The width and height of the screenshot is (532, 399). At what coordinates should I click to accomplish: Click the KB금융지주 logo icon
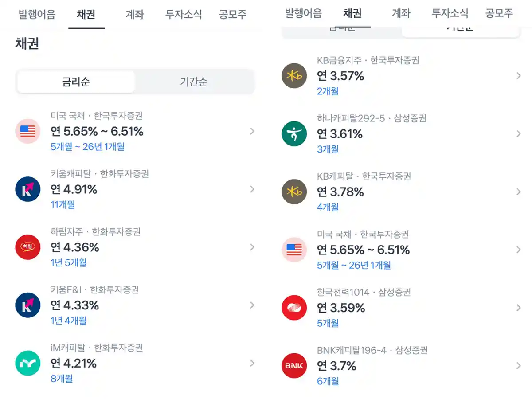tap(294, 75)
